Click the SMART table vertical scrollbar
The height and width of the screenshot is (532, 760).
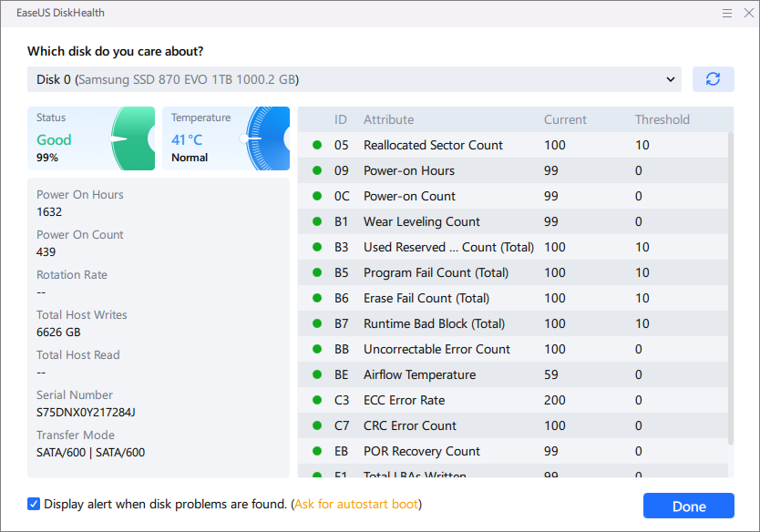731,288
